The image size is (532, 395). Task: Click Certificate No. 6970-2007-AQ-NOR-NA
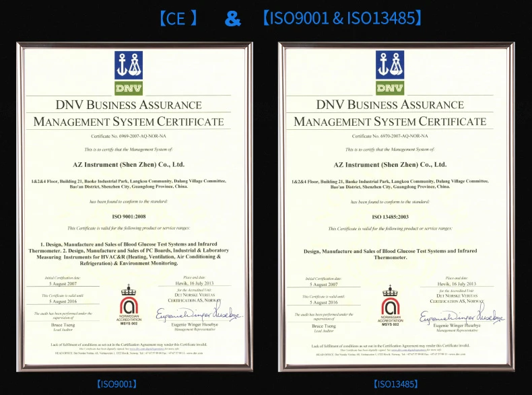pyautogui.click(x=390, y=137)
